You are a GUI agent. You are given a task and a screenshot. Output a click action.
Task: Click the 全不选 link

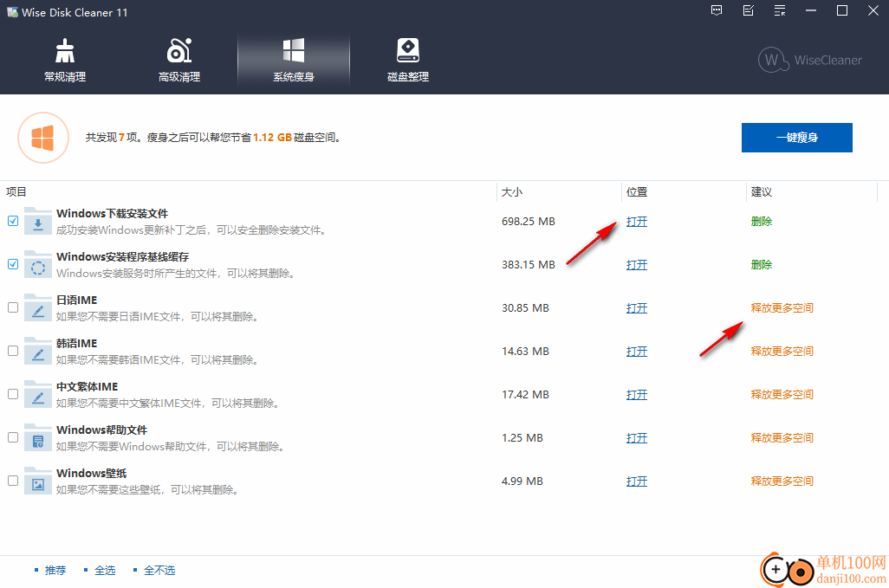click(159, 571)
